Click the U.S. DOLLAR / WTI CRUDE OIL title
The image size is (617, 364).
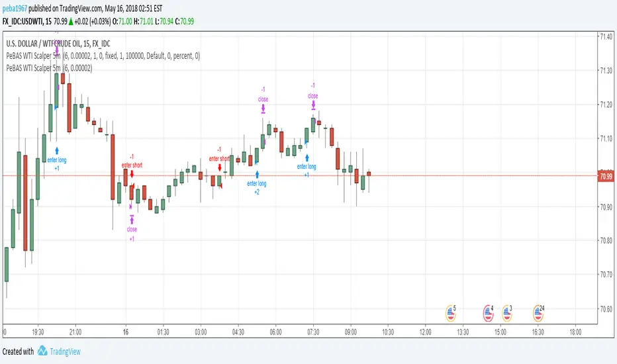[58, 44]
